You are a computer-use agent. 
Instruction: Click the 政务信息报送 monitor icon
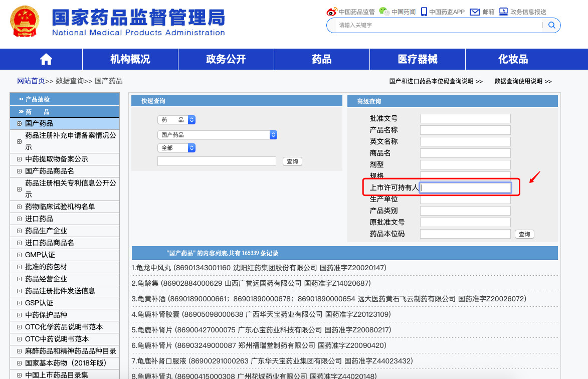point(503,12)
